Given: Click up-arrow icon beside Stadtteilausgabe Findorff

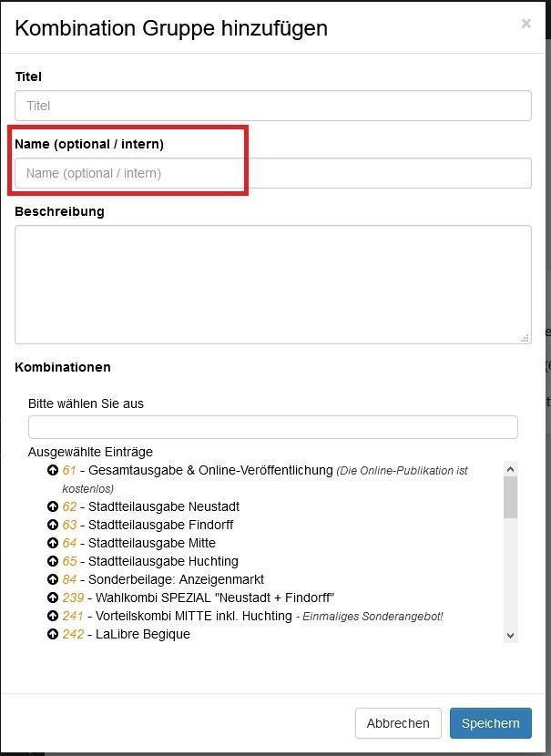Looking at the screenshot, I should [x=53, y=525].
